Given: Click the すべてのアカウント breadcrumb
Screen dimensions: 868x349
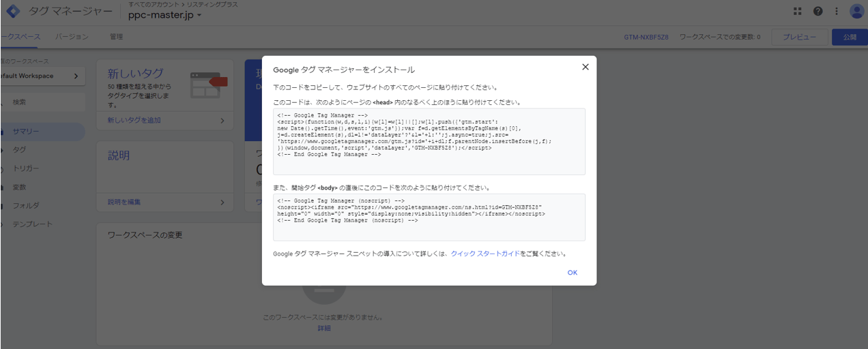Looking at the screenshot, I should pos(153,5).
